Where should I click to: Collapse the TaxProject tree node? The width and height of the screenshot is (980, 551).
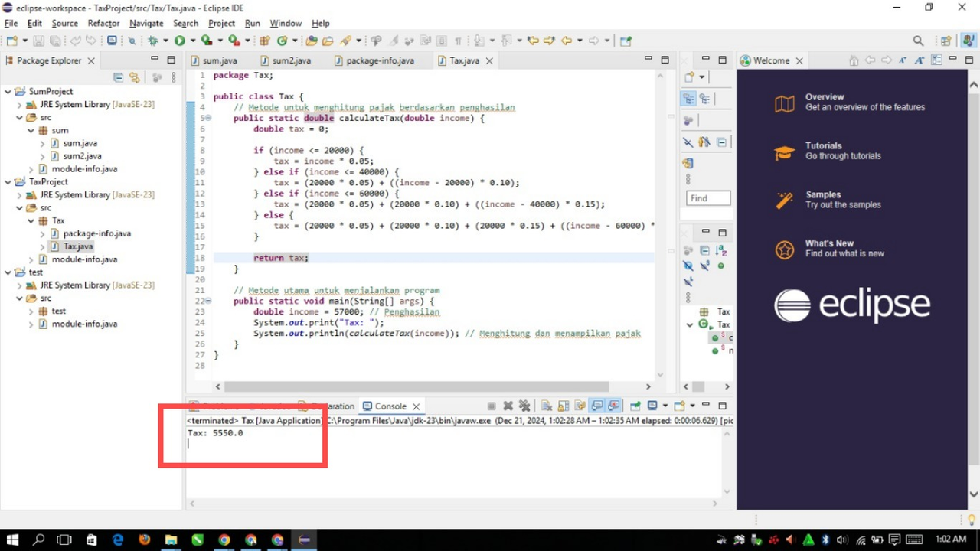8,181
